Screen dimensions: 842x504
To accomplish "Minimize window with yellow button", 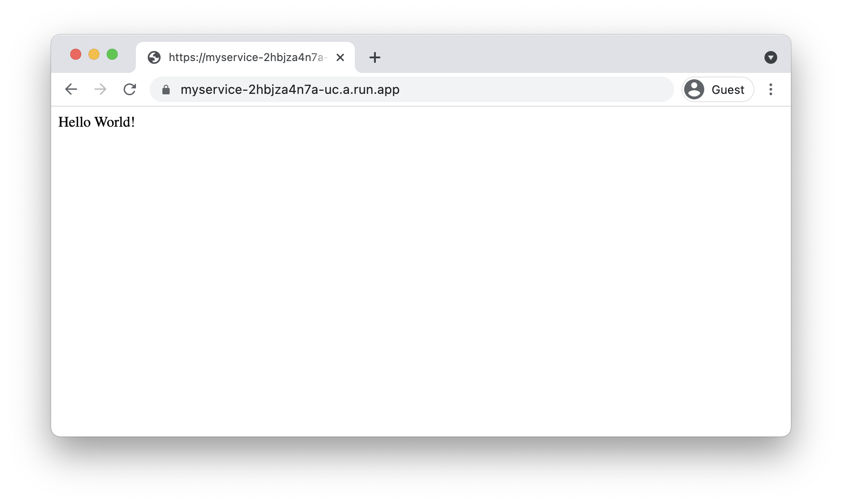I will 94,55.
